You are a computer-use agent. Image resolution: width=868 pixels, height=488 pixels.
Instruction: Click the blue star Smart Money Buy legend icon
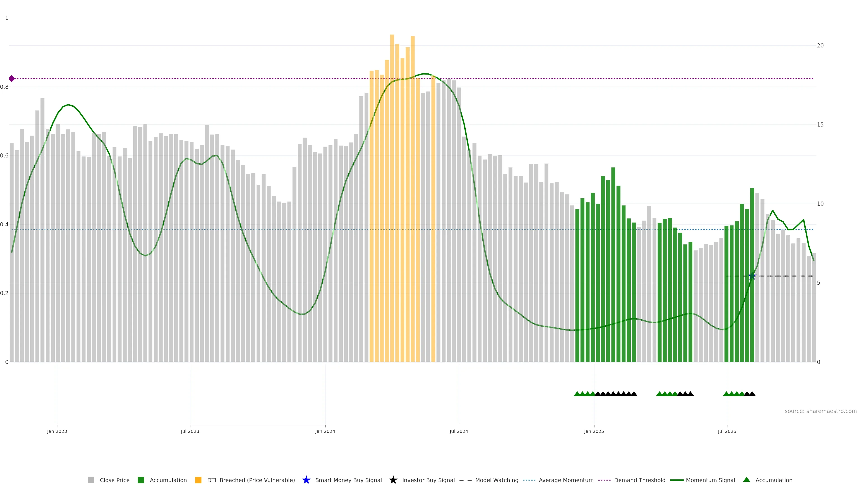[x=306, y=480]
